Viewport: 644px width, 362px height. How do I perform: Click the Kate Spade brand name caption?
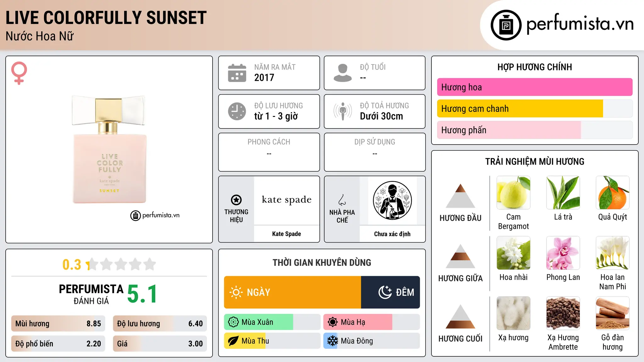(x=286, y=234)
